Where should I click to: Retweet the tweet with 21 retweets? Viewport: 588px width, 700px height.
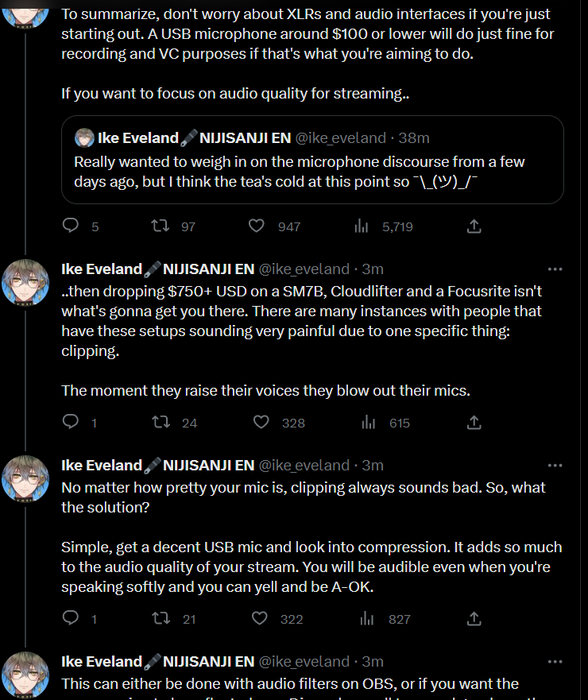[161, 618]
